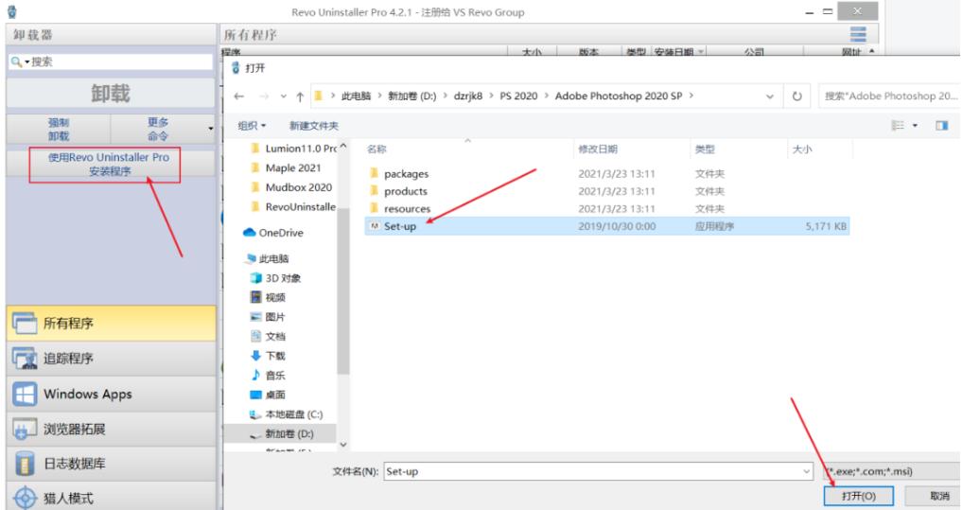Screen dimensions: 980x510
Task: Open the recent locations dropdown chevron
Action: coord(283,97)
